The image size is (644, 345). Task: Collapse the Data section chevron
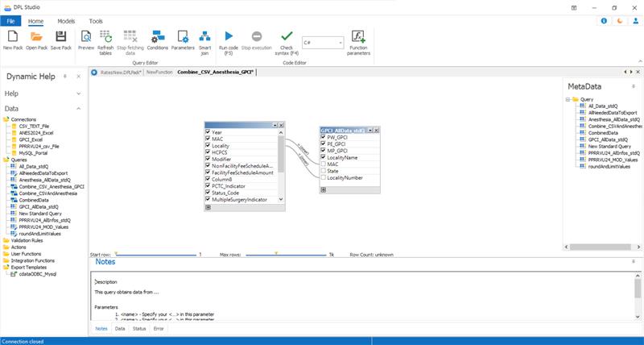(x=78, y=108)
